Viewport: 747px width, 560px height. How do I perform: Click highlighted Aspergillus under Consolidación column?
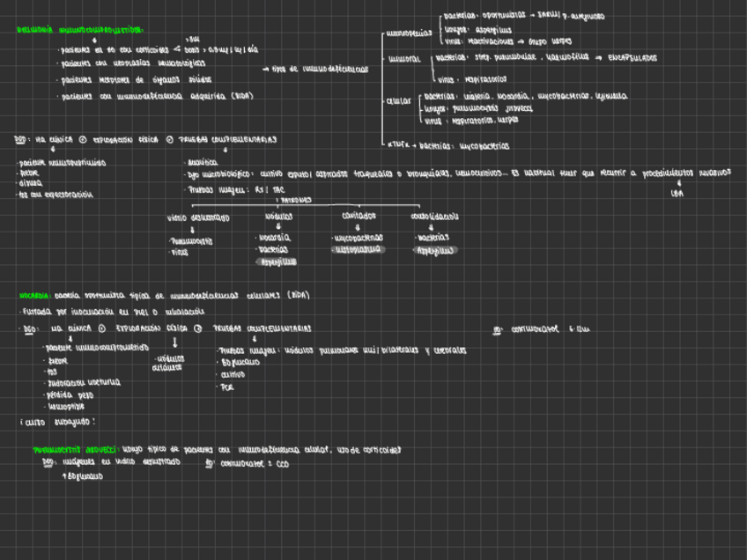click(x=435, y=250)
